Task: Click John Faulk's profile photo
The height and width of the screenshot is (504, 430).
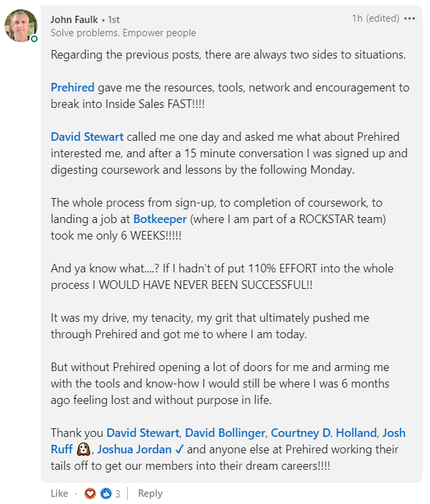Action: pos(21,26)
